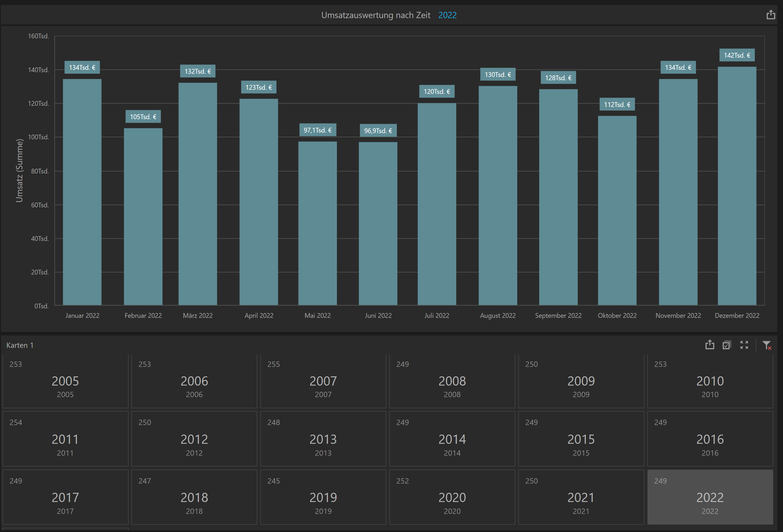Select the 2010 year card

click(x=710, y=381)
